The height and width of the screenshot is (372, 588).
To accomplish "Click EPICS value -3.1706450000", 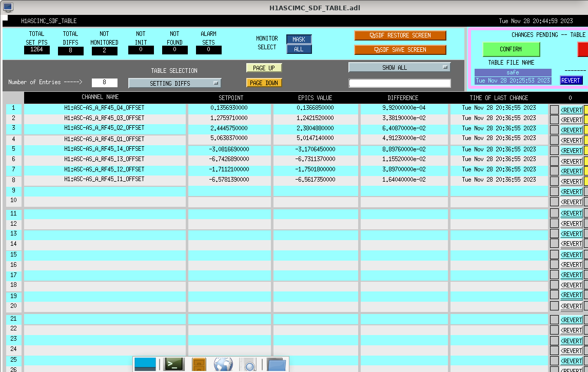I will pos(316,149).
